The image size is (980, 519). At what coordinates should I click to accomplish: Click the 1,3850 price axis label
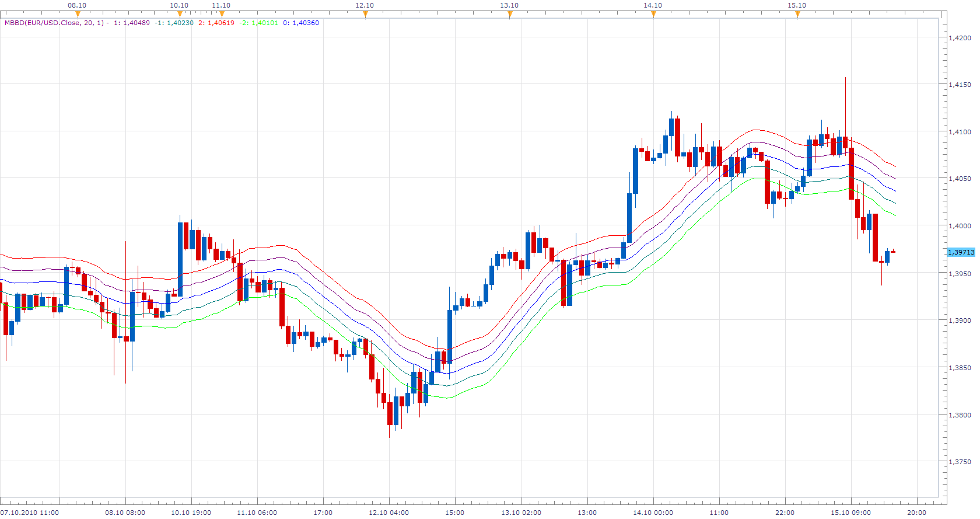960,368
